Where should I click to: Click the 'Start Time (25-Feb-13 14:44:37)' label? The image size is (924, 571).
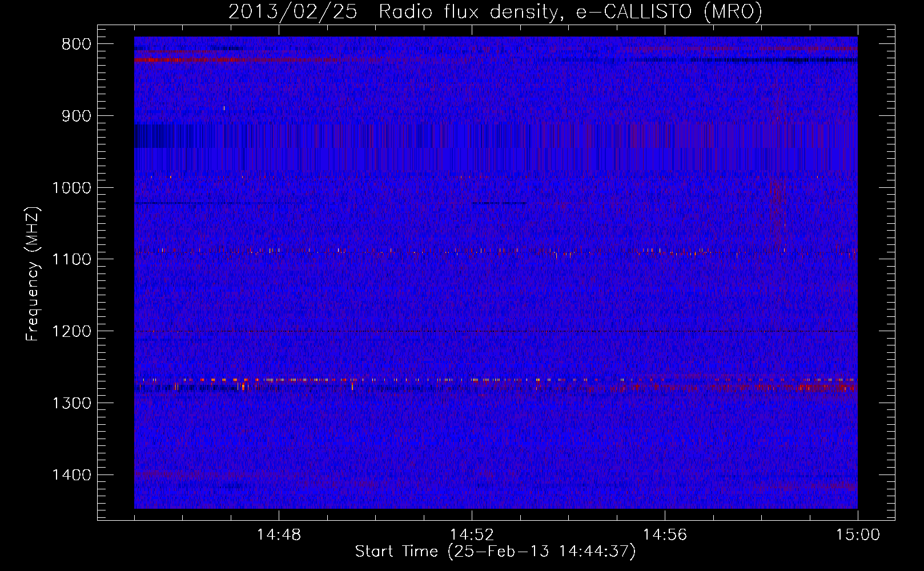(495, 552)
